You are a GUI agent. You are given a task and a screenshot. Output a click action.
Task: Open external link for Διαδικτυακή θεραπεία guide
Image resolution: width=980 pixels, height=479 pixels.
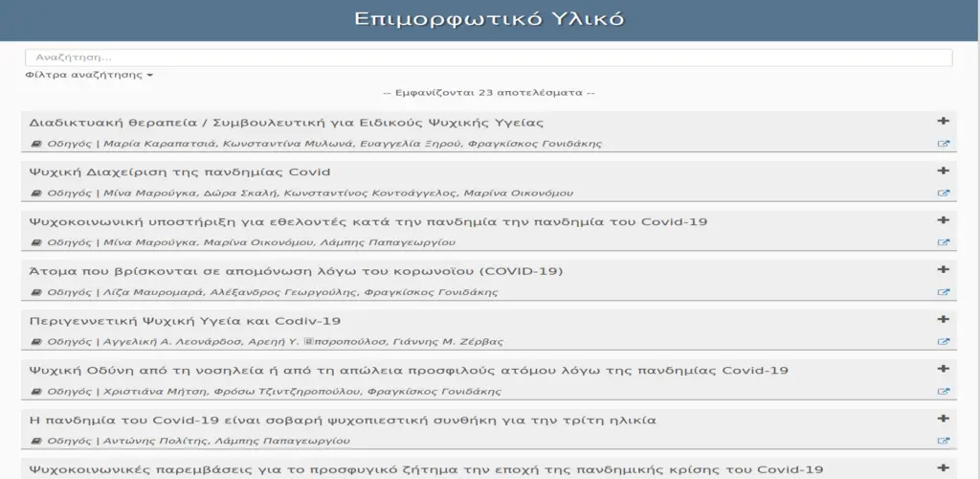[x=943, y=144]
